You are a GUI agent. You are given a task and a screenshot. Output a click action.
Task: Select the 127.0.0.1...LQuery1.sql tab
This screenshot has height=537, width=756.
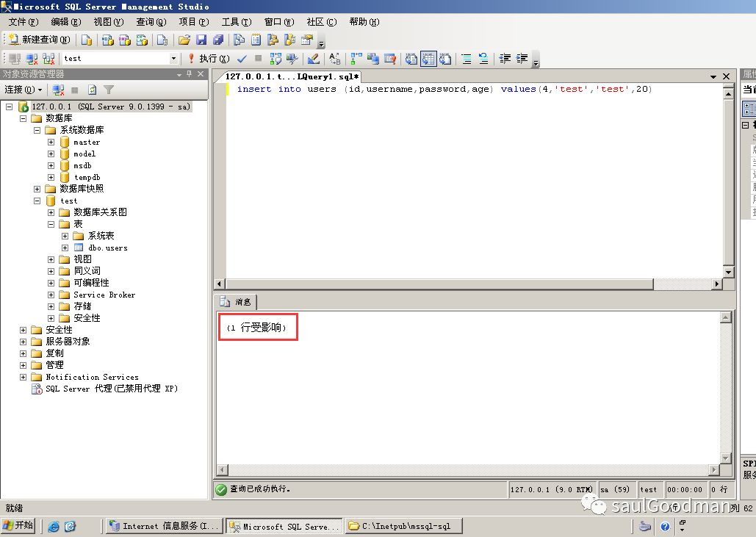point(292,76)
